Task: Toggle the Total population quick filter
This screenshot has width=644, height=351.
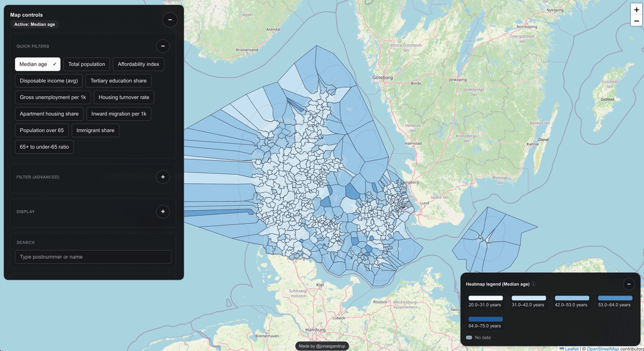Action: [86, 64]
